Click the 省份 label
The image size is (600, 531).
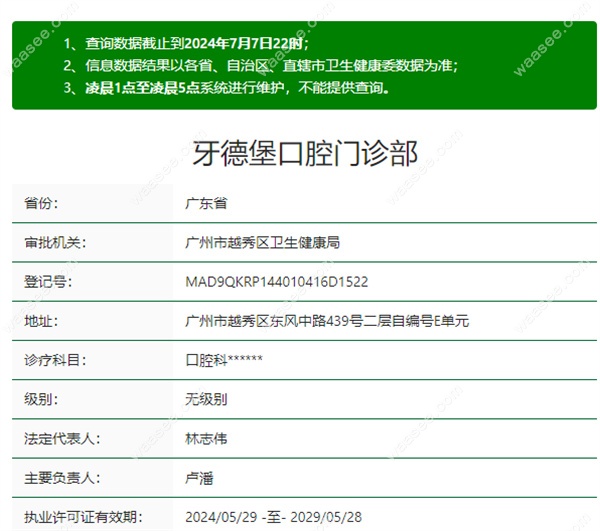(x=41, y=203)
